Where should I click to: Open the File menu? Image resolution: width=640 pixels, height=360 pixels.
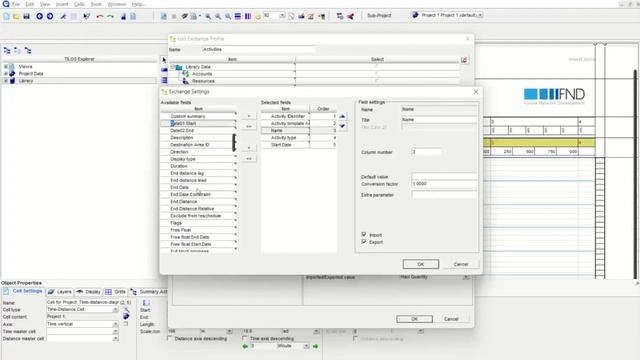click(16, 4)
